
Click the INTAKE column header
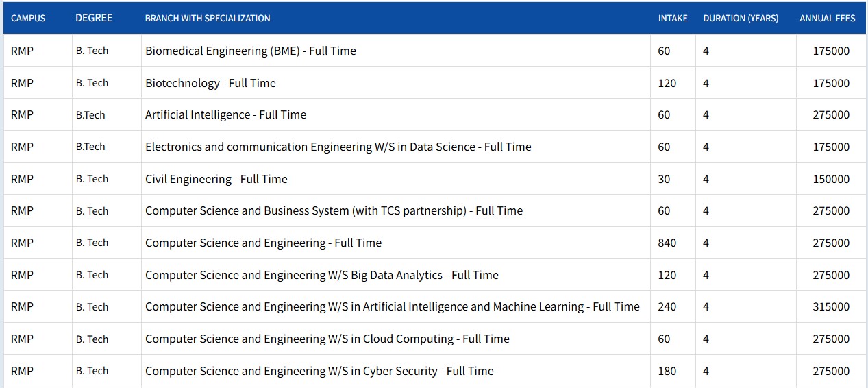pos(673,19)
